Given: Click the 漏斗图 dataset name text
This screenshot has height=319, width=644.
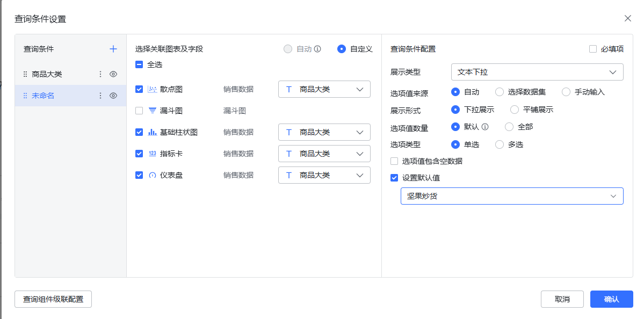Looking at the screenshot, I should 235,111.
